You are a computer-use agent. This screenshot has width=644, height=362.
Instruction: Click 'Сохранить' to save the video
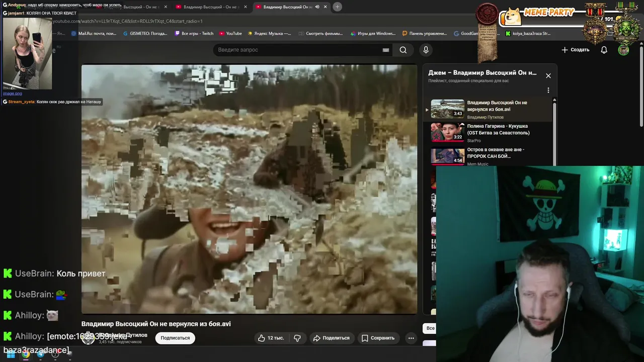click(378, 338)
